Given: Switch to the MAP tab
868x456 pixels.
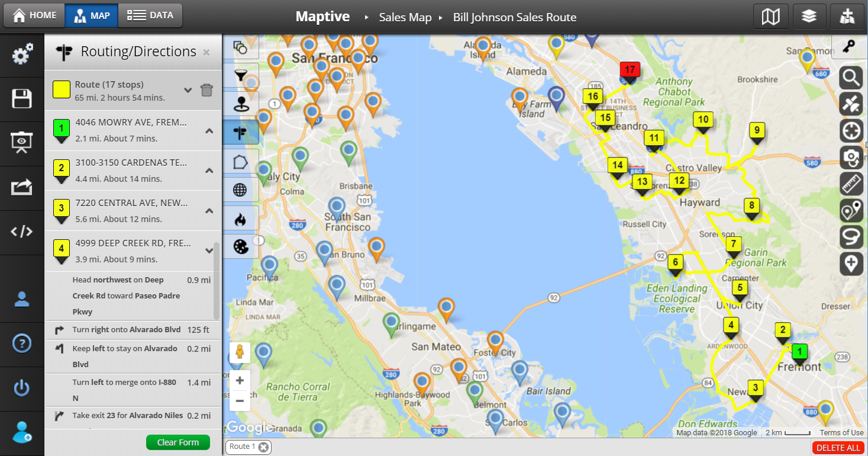Looking at the screenshot, I should point(92,15).
